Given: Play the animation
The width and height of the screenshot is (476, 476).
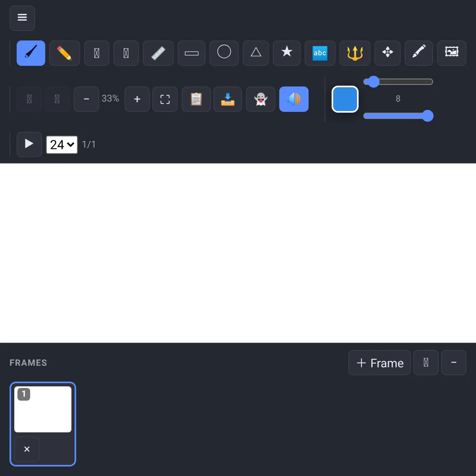Looking at the screenshot, I should click(x=29, y=144).
